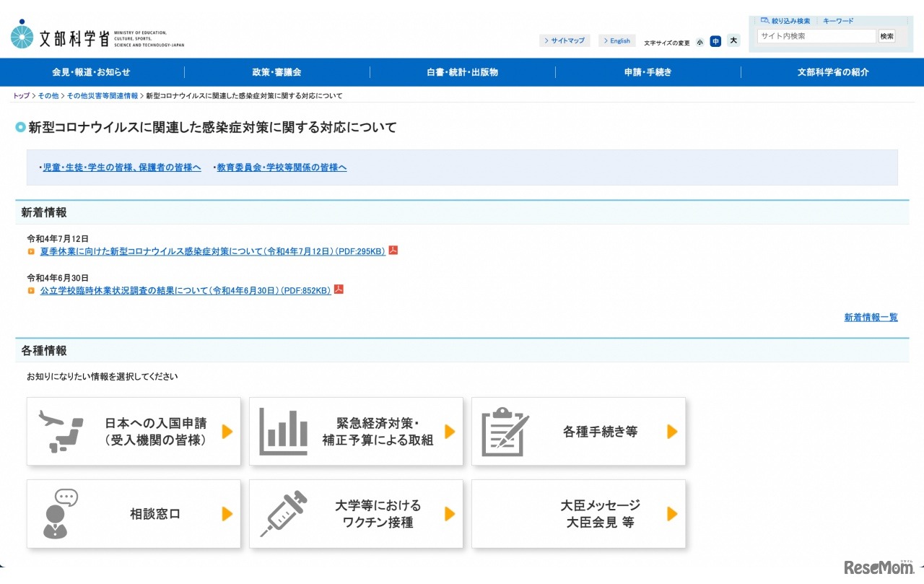Open the PDF icon beside the July 12 notice
This screenshot has height=584, width=924.
pos(392,250)
